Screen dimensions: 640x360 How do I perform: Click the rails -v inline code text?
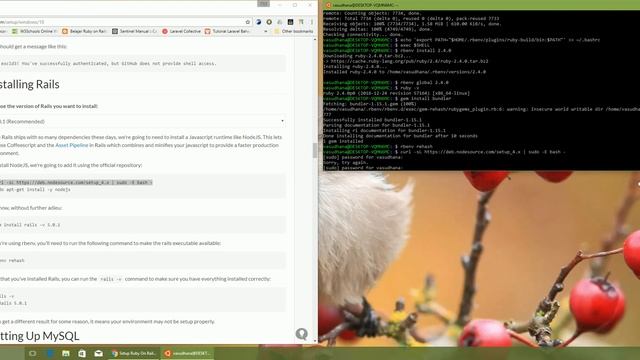click(x=111, y=279)
